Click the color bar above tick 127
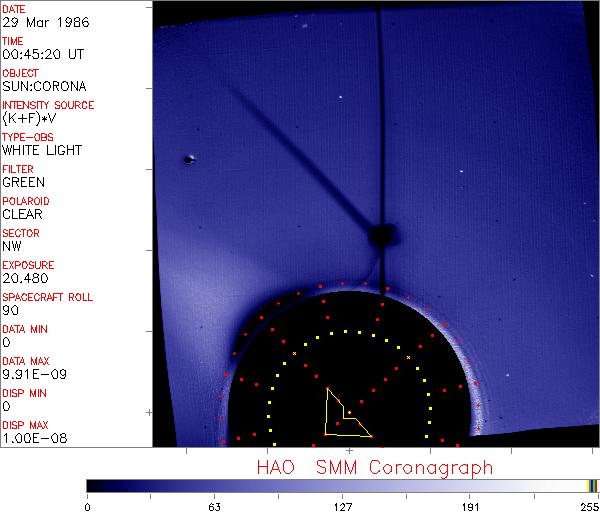The height and width of the screenshot is (512, 600). 343,485
